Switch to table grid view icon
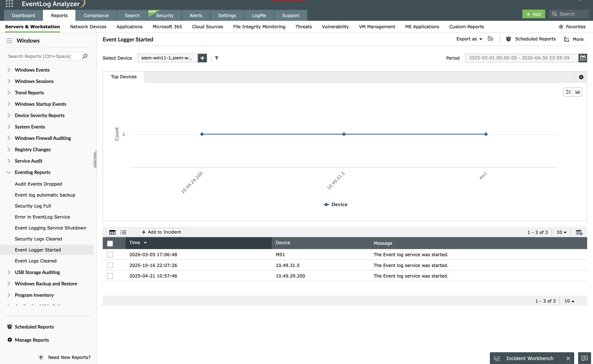The height and width of the screenshot is (364, 593). tap(112, 232)
